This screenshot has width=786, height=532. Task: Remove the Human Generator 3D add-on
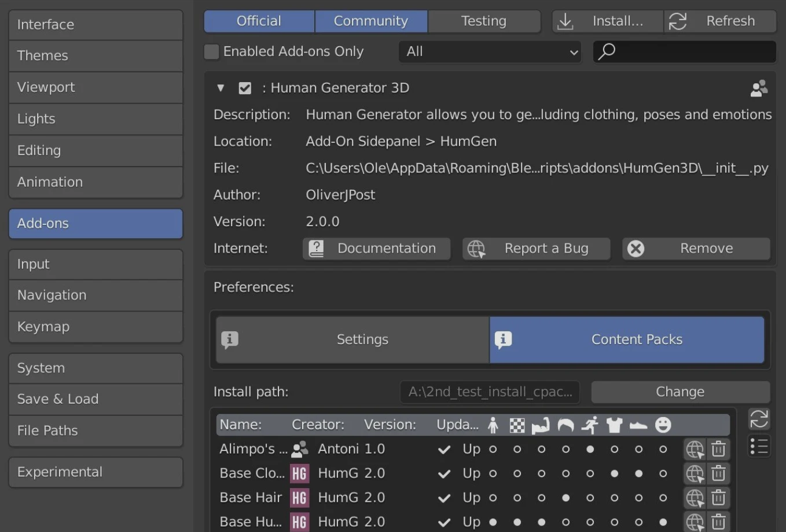pyautogui.click(x=696, y=249)
